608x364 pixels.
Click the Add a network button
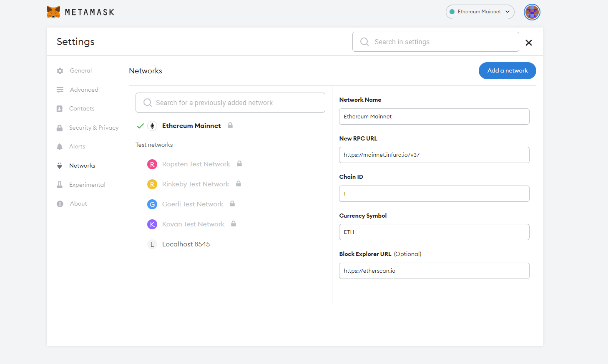(x=508, y=70)
